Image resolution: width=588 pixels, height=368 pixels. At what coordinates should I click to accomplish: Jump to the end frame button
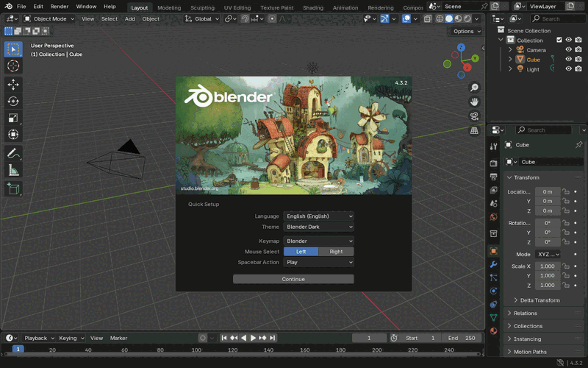point(273,338)
